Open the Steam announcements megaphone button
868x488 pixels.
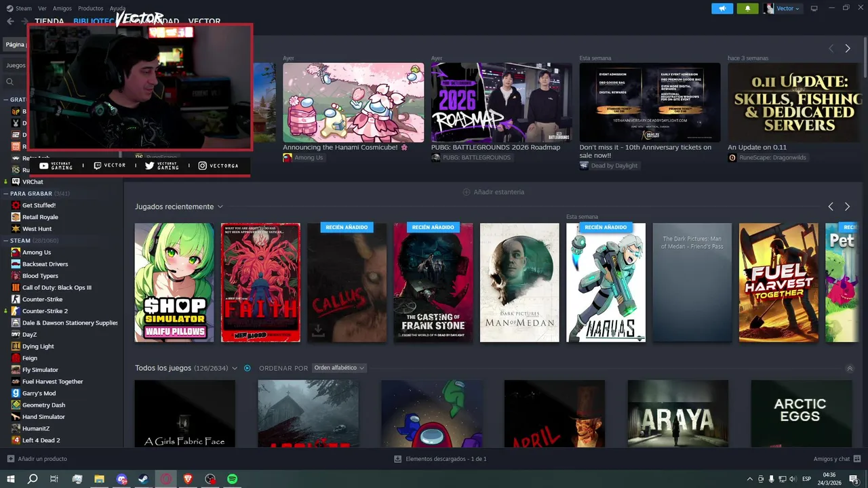pos(722,8)
